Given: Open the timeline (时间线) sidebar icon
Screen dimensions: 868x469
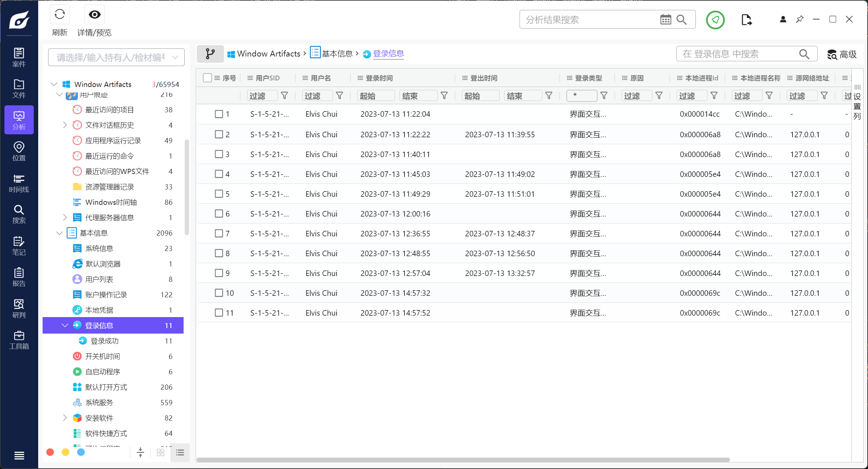Looking at the screenshot, I should click(x=19, y=183).
